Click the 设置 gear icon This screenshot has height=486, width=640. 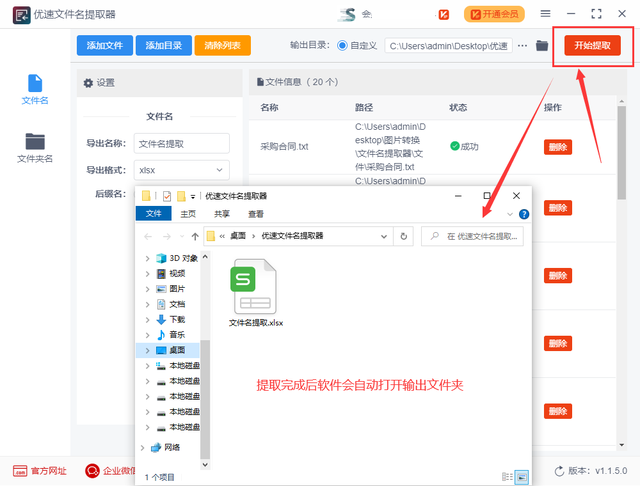88,83
